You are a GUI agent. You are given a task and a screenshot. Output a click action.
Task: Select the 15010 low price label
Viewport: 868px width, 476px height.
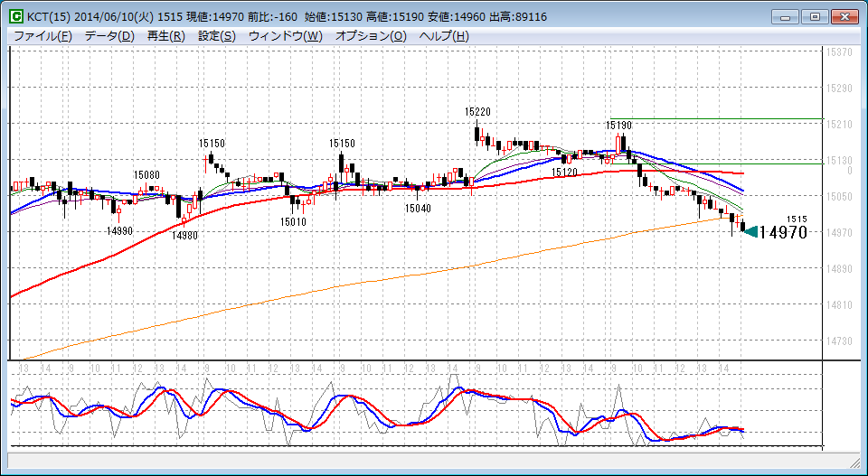coord(293,221)
